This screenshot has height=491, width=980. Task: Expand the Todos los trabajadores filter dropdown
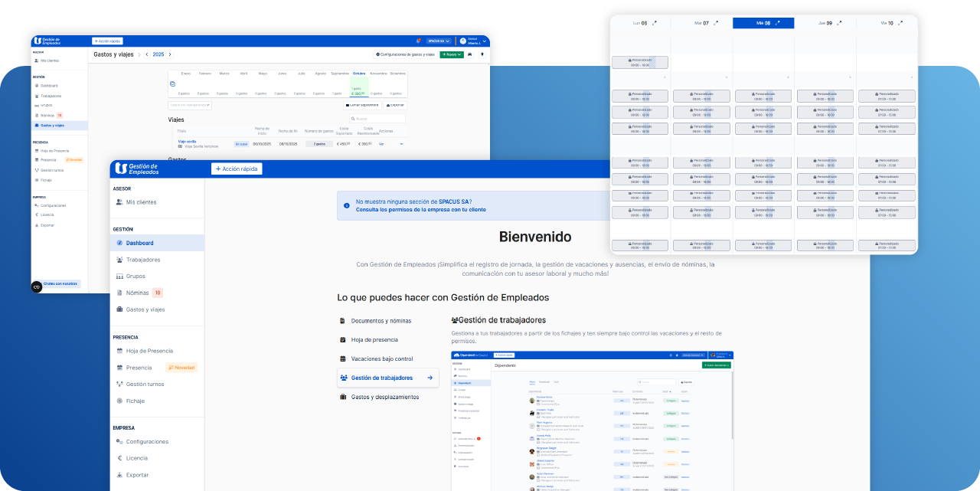189,106
